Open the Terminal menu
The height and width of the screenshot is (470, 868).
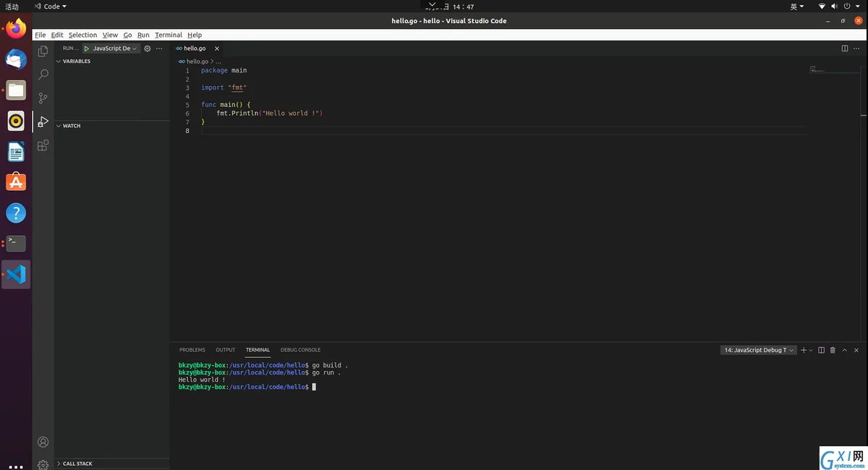169,35
